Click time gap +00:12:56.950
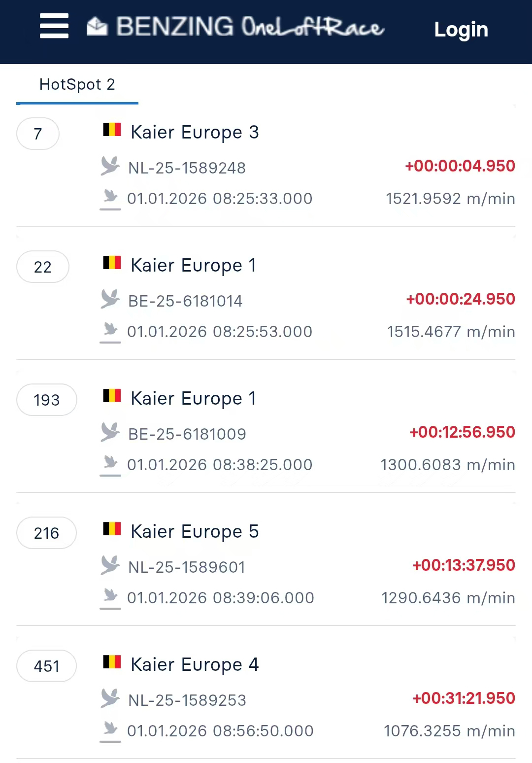Viewport: 532px width, 763px height. click(x=462, y=432)
